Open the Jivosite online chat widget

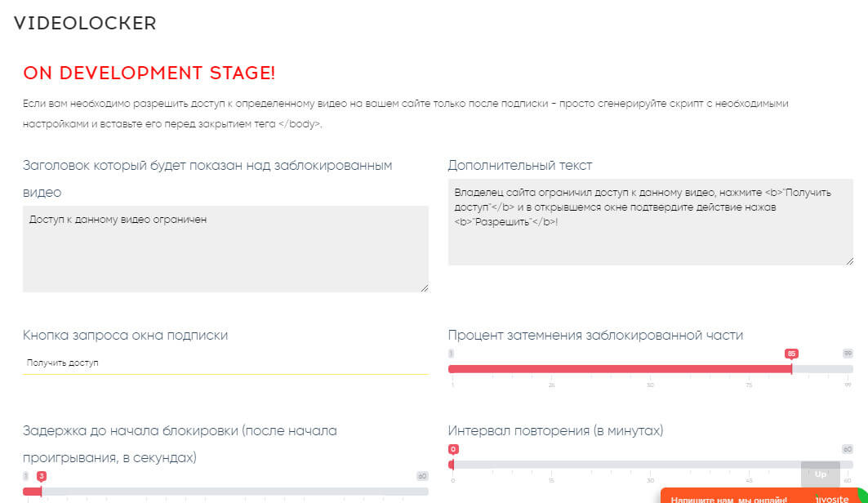(x=763, y=496)
